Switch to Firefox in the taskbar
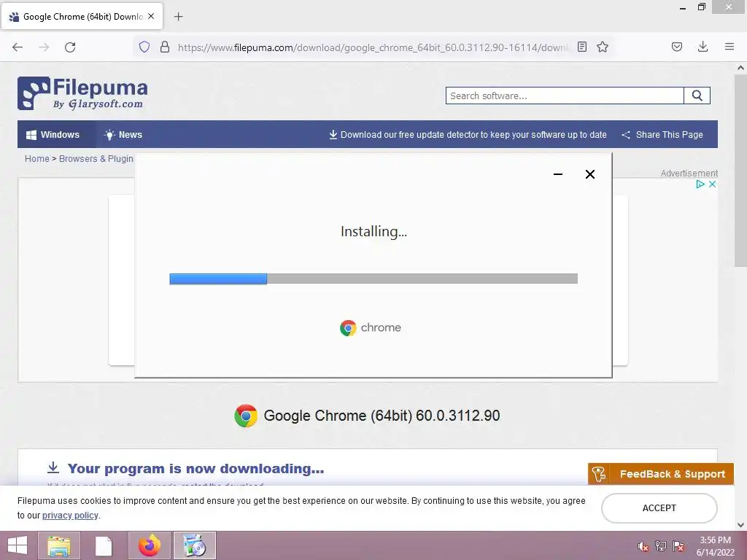Image resolution: width=747 pixels, height=560 pixels. (x=149, y=545)
